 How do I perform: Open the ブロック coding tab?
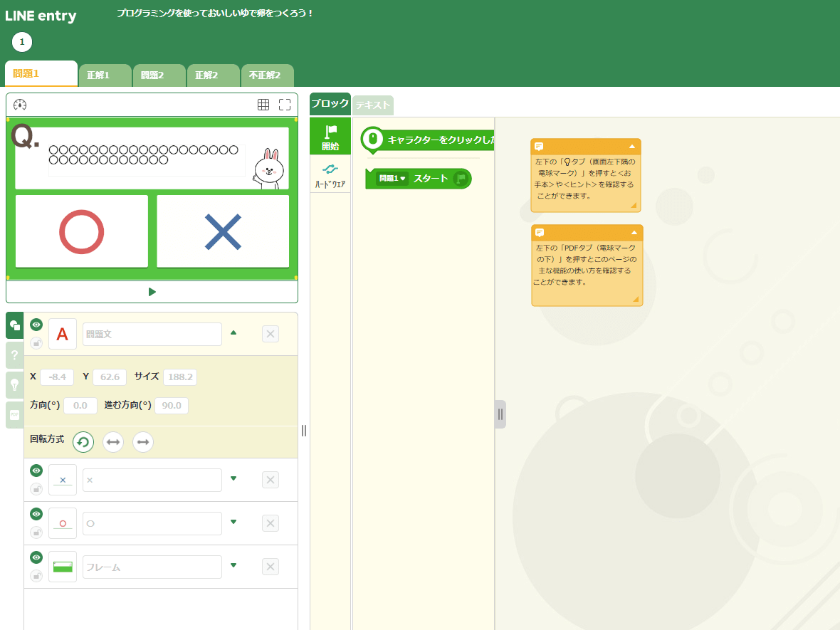point(330,104)
